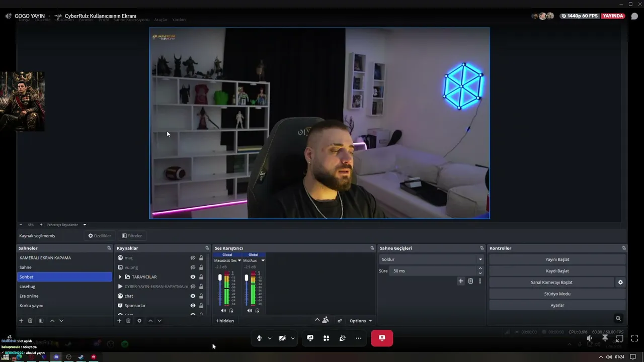Click the GOGO YAYIN voice channel name
Viewport: 644px width, 362px height.
tap(30, 16)
